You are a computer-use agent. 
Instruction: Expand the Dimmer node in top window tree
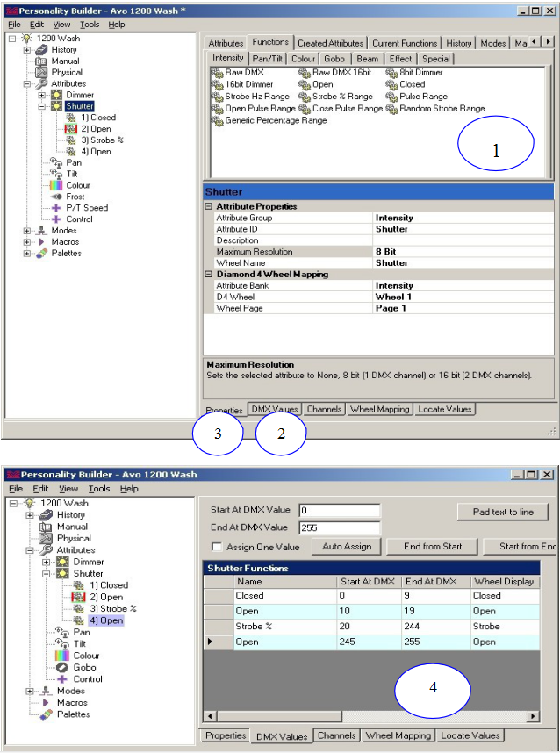click(x=42, y=95)
